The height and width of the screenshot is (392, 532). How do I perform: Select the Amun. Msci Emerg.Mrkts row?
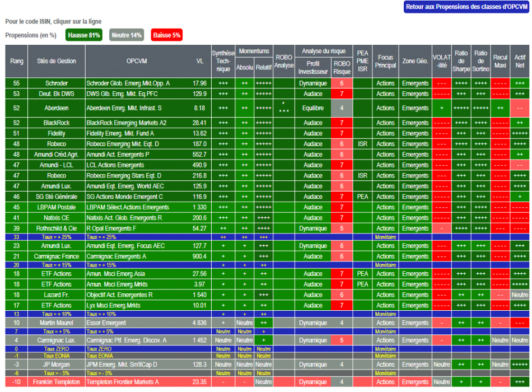coord(267,284)
